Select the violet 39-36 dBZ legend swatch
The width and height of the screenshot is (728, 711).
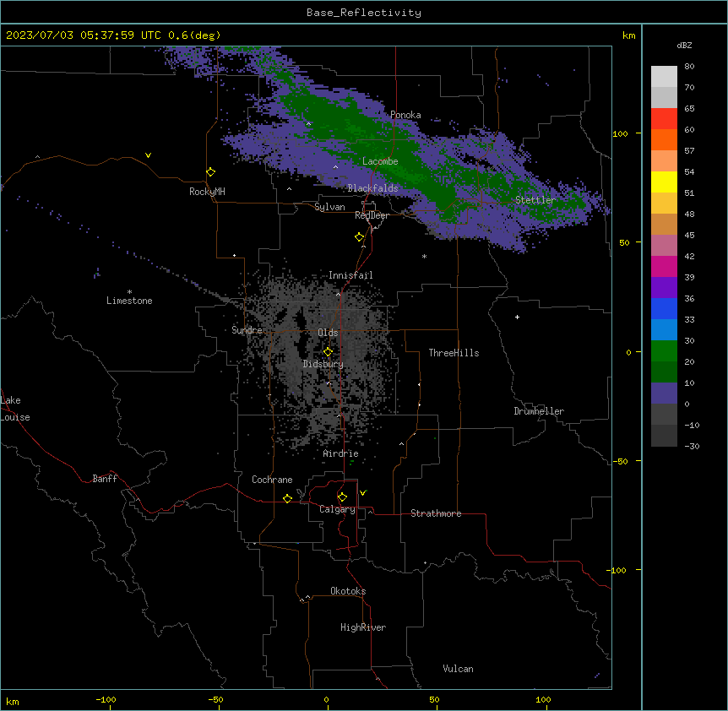point(664,288)
